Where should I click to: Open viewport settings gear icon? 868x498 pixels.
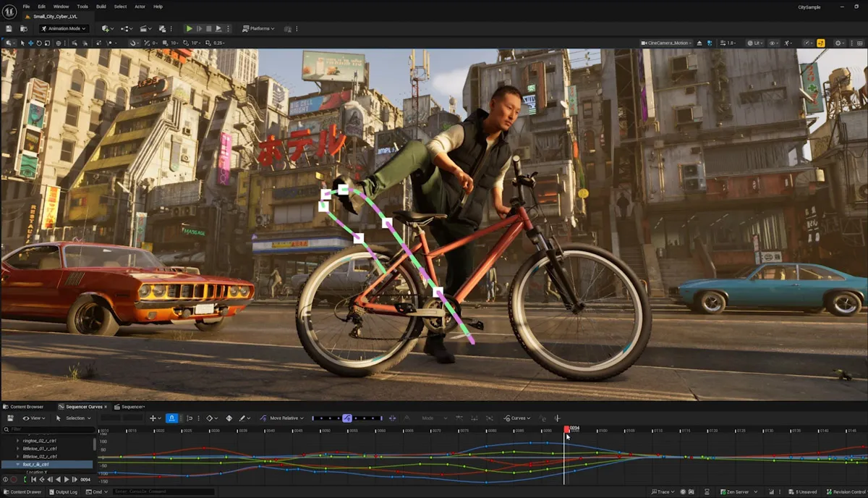839,43
